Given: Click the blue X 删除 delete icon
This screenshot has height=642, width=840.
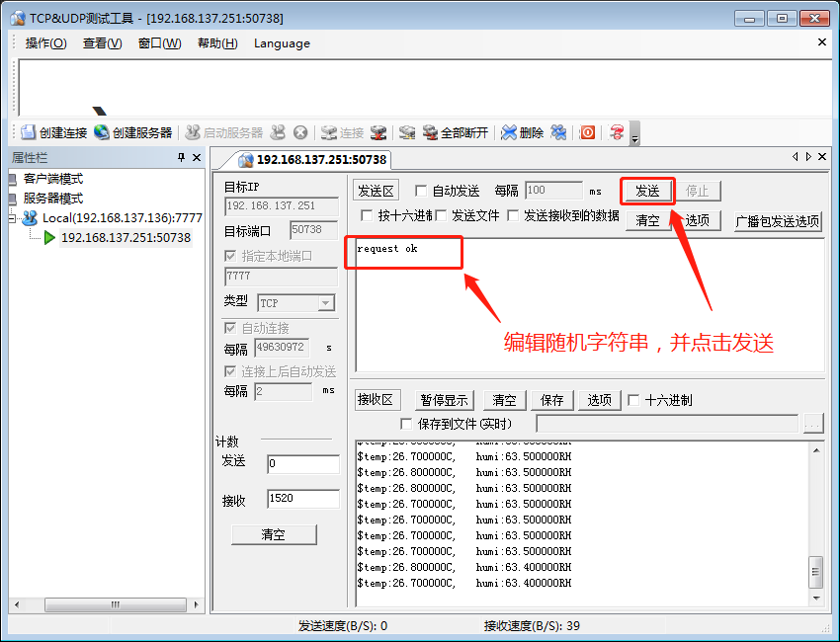Looking at the screenshot, I should click(x=508, y=131).
